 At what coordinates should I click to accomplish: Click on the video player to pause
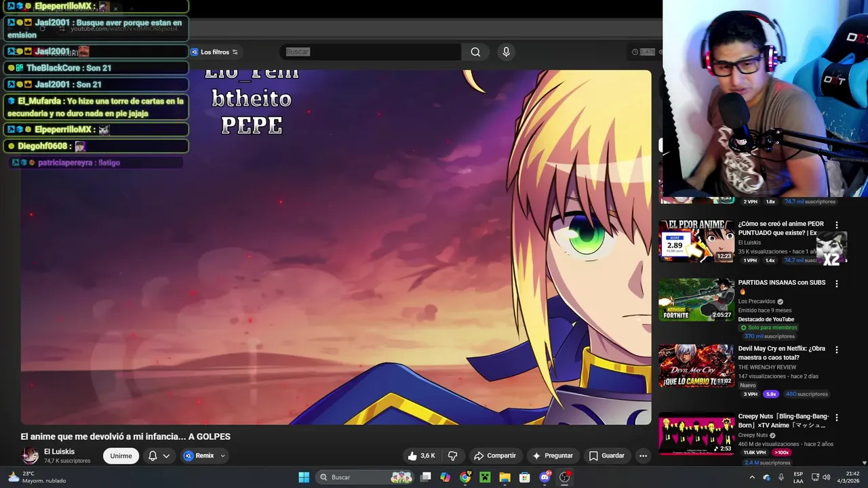point(336,247)
